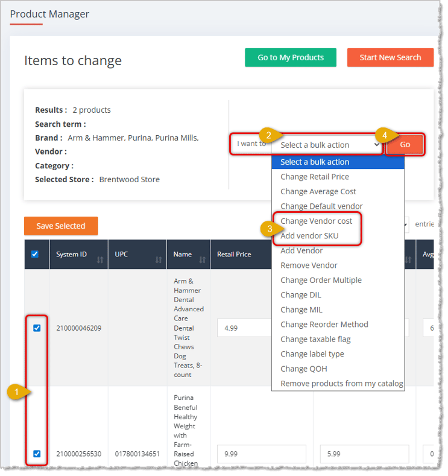Image resolution: width=448 pixels, height=476 pixels.
Task: Edit the 5.99 cost field
Action: [x=364, y=454]
